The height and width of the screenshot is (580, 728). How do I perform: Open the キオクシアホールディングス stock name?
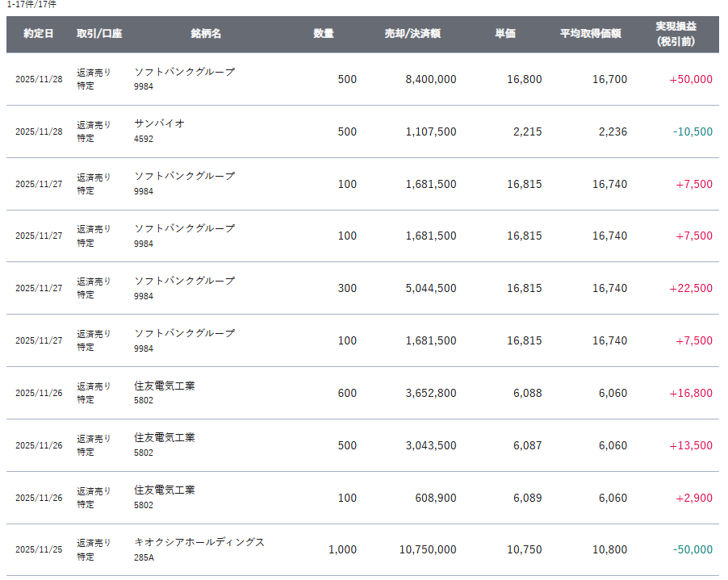coord(199,542)
